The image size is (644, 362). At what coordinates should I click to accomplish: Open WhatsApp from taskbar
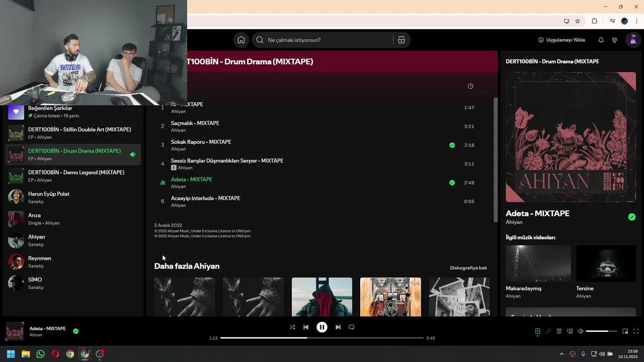(40, 354)
